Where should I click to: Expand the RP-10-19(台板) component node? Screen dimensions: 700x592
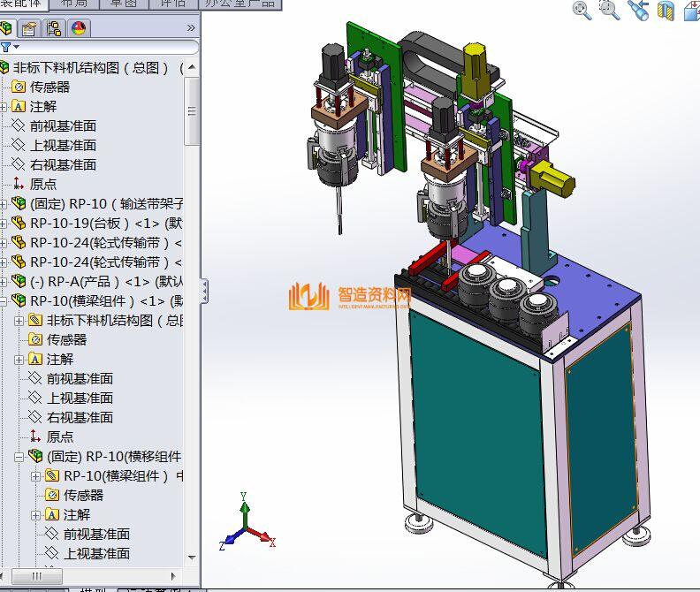pos(4,224)
